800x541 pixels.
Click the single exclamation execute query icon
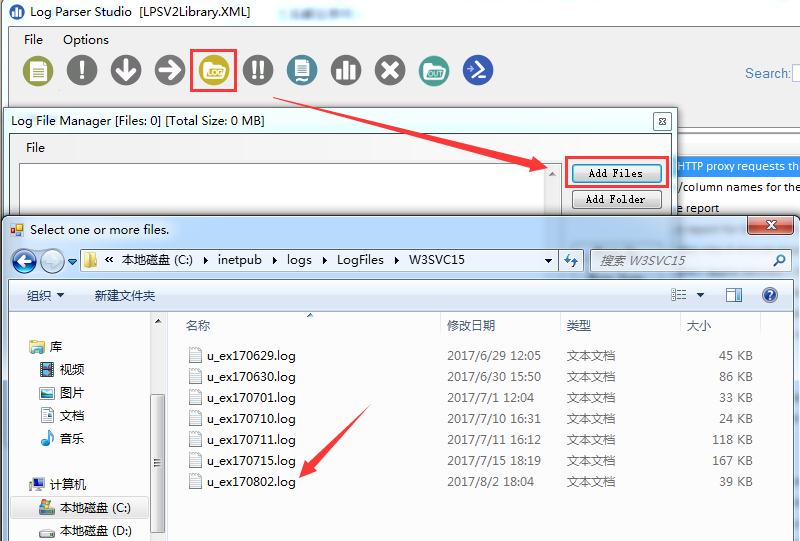click(x=82, y=70)
